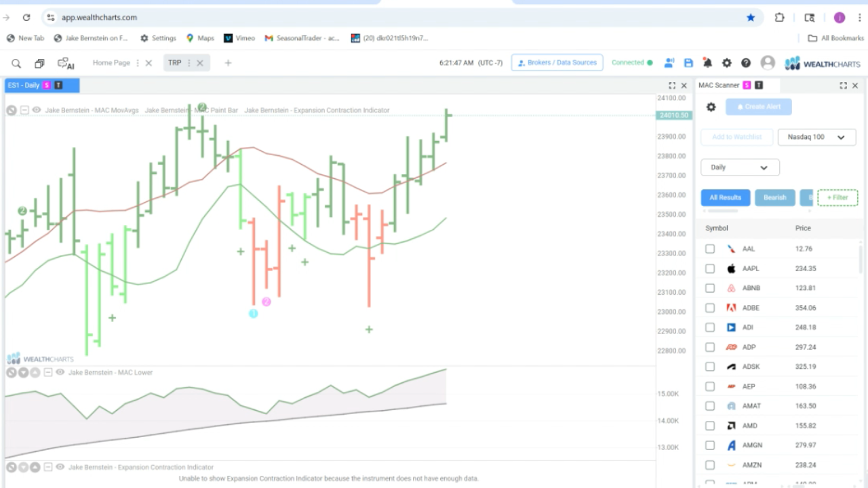The width and height of the screenshot is (868, 488).
Task: Open the All Bookmarks folder
Action: [x=835, y=39]
